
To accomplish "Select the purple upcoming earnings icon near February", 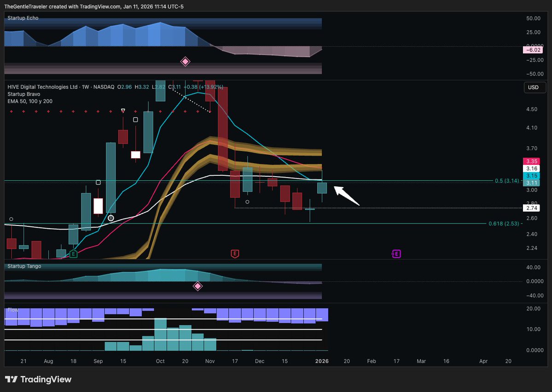I will (396, 254).
